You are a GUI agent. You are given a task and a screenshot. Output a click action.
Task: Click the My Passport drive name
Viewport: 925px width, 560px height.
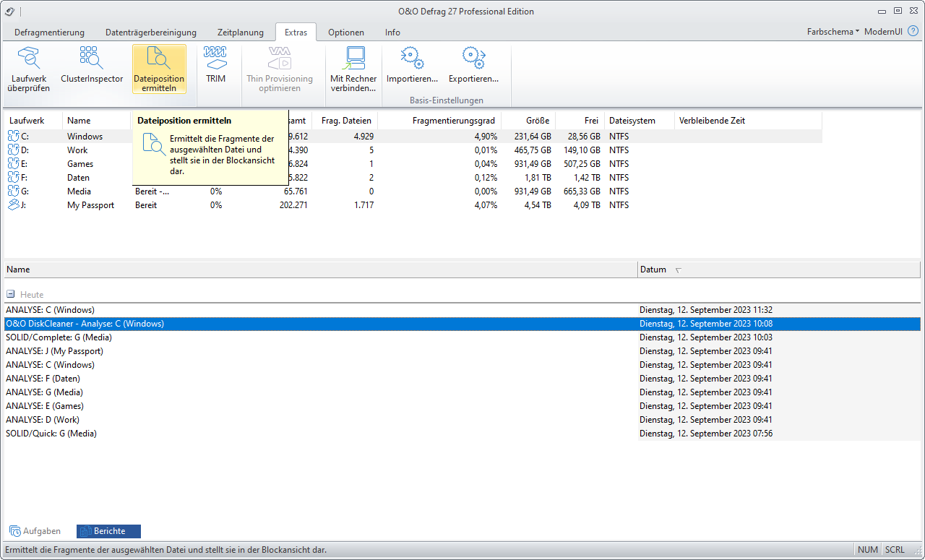(90, 205)
